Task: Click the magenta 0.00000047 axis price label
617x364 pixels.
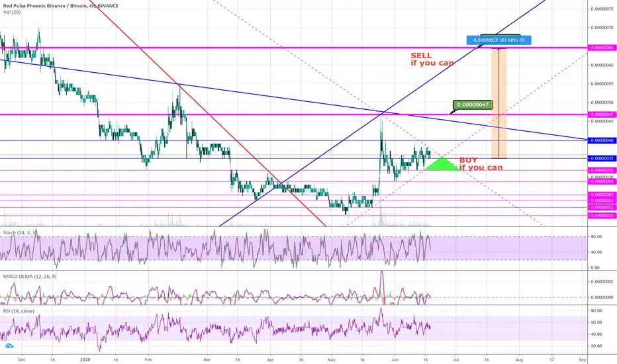Action: pyautogui.click(x=602, y=114)
